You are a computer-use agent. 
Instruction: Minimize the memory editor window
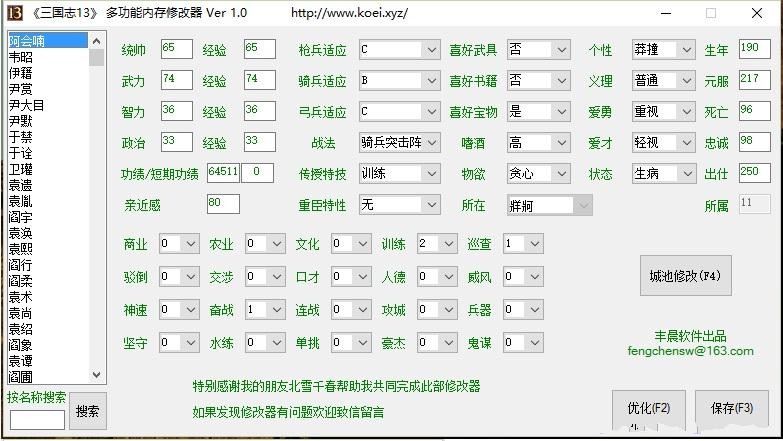(x=666, y=13)
